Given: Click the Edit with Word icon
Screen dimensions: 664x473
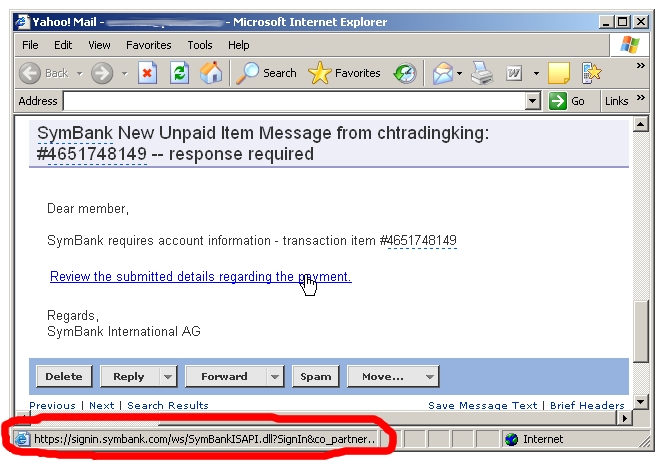Looking at the screenshot, I should click(x=514, y=73).
